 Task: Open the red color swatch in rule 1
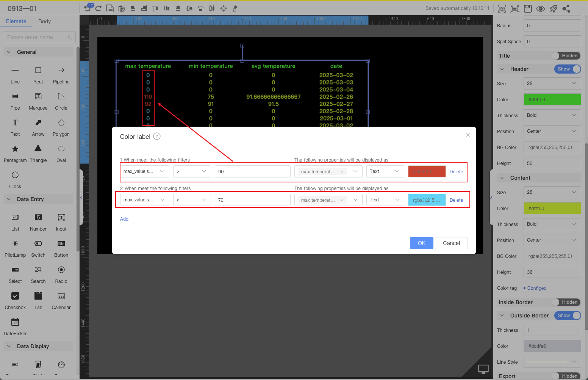[x=427, y=171]
